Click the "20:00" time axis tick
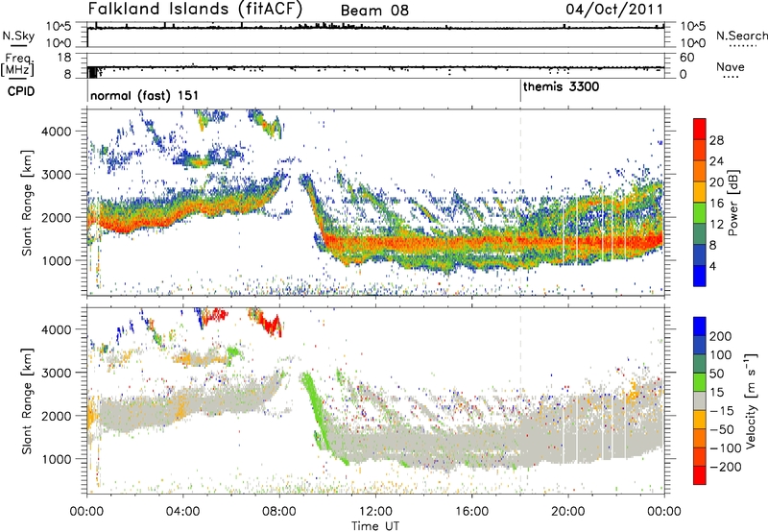The height and width of the screenshot is (532, 768). pyautogui.click(x=568, y=512)
